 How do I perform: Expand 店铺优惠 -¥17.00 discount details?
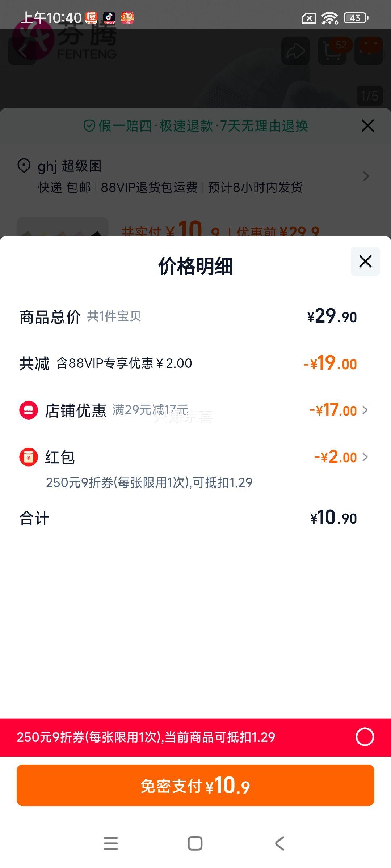click(339, 410)
